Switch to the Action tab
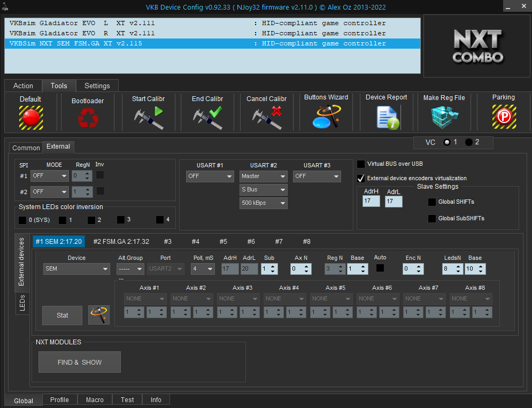 pos(23,86)
